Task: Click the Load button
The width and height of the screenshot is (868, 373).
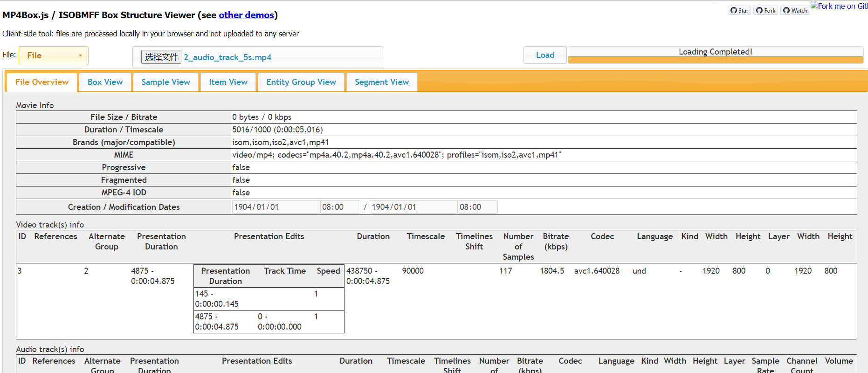Action: (545, 55)
